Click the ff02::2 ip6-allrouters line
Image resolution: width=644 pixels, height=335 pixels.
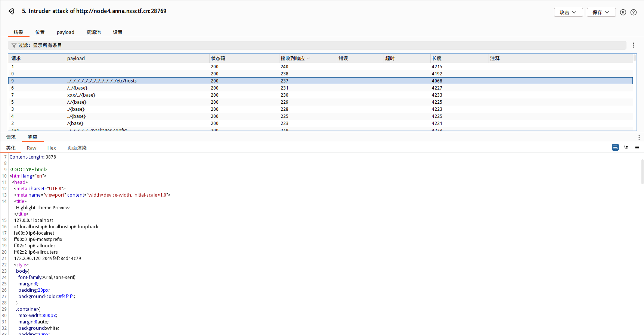pos(36,252)
